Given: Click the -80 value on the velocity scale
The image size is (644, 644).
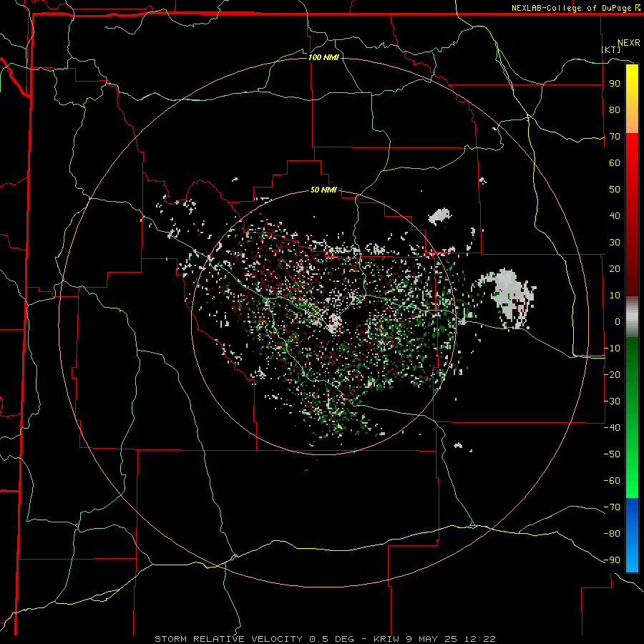Looking at the screenshot, I should point(612,534).
